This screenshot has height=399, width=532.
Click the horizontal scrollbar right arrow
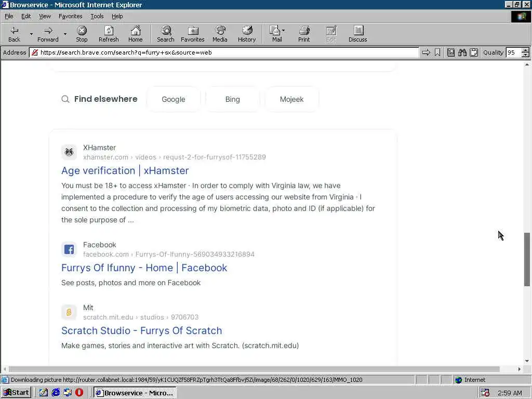pos(519,369)
